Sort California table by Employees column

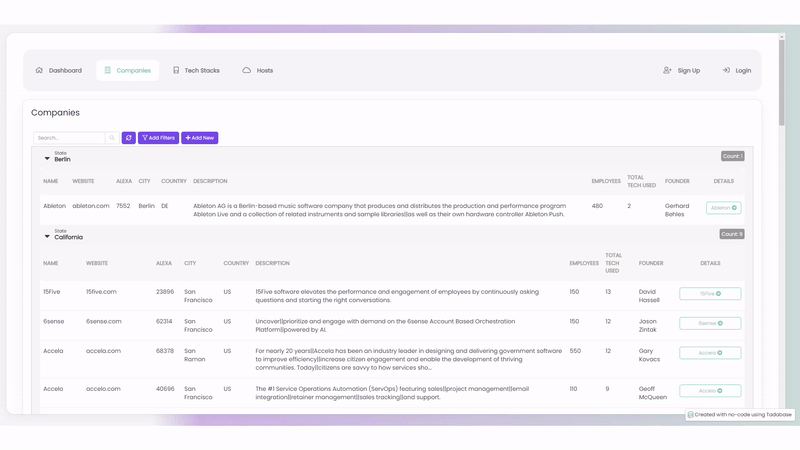584,263
